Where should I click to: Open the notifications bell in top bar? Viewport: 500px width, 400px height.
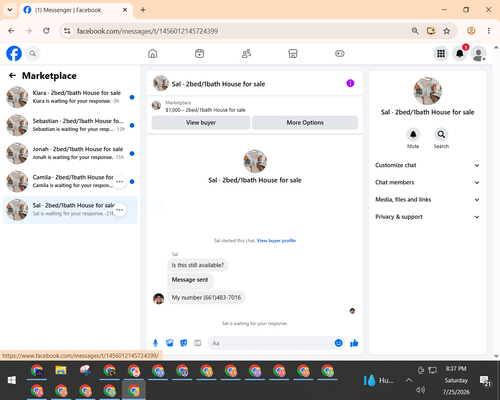[x=460, y=53]
